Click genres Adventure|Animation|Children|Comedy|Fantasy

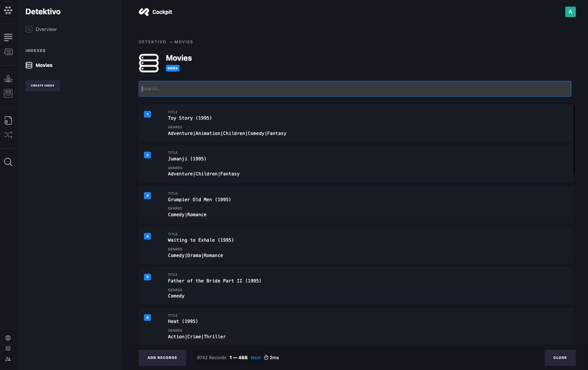click(227, 133)
